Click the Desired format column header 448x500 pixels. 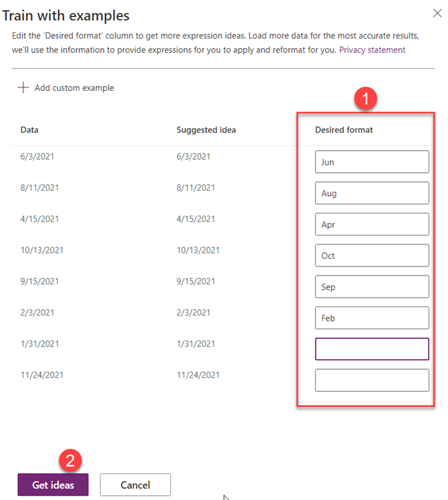tap(344, 129)
